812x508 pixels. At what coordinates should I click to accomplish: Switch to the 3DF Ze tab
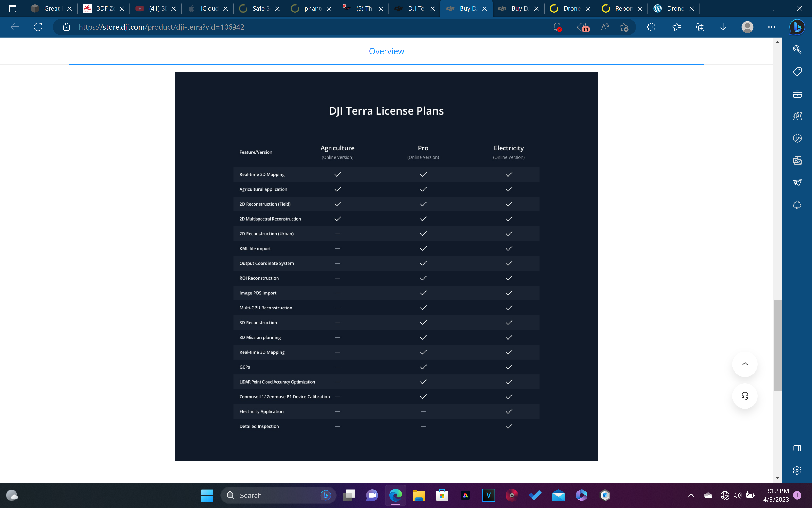pyautogui.click(x=103, y=9)
